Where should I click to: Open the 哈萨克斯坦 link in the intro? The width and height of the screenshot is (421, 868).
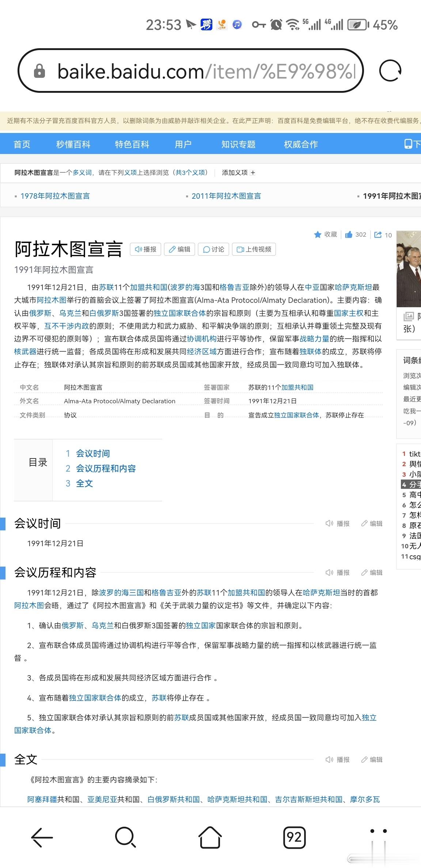(x=353, y=287)
